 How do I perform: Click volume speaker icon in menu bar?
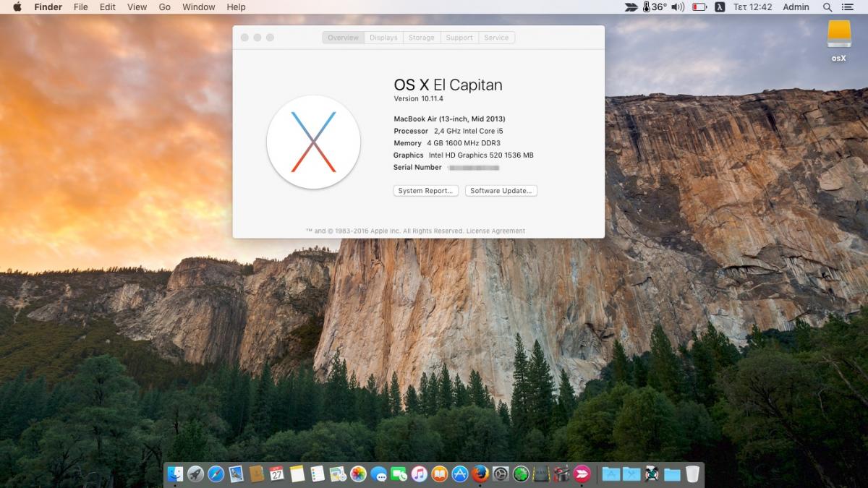(678, 7)
